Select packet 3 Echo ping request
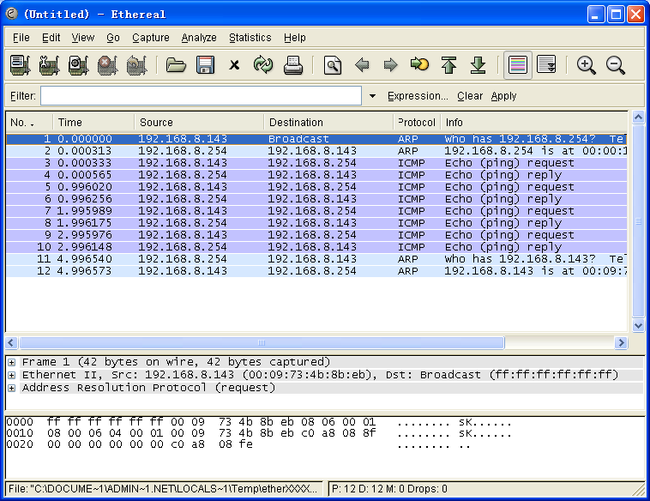The image size is (650, 501). (316, 163)
